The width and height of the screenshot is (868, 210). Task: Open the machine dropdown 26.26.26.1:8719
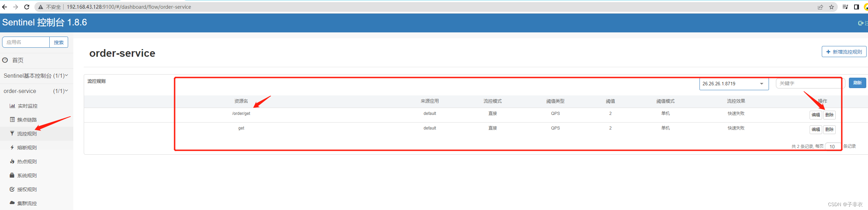point(734,84)
